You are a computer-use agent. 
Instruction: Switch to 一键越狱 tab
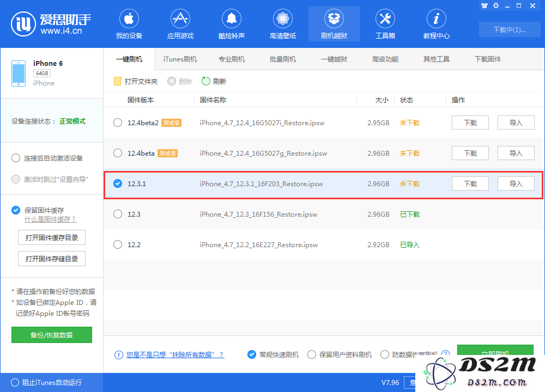334,59
